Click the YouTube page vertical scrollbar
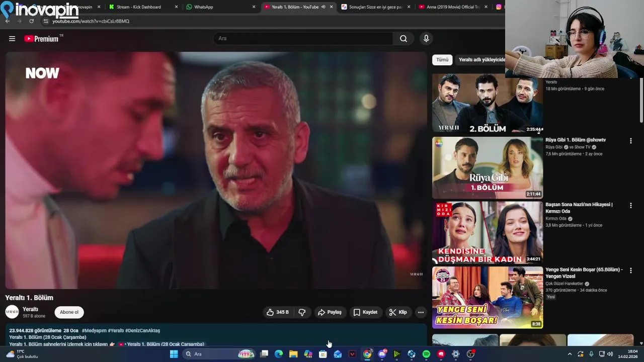 [x=641, y=101]
